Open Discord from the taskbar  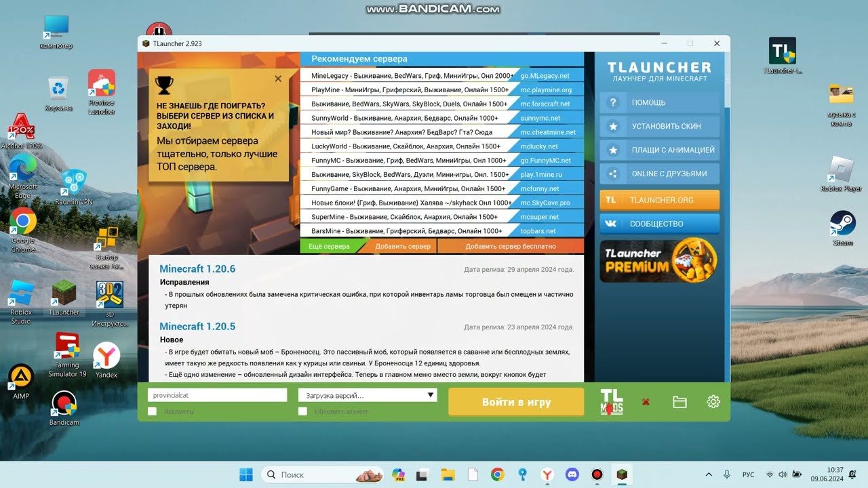tap(572, 474)
